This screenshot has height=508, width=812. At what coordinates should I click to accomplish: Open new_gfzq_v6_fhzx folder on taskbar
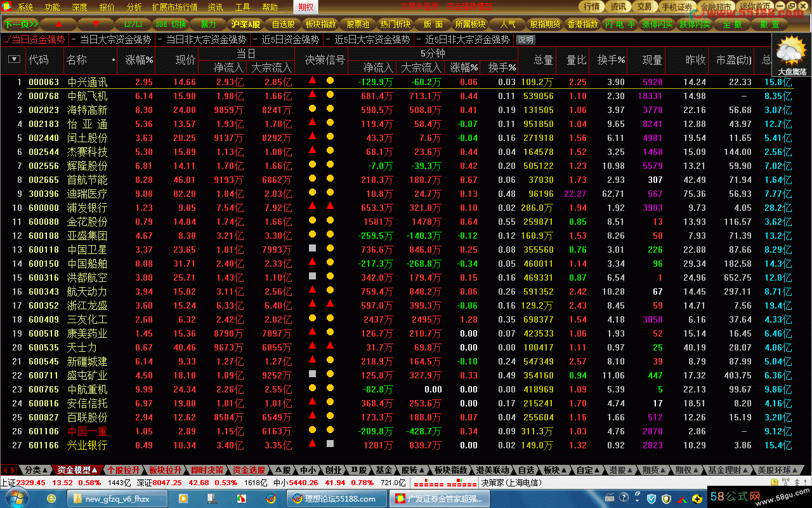(x=116, y=499)
